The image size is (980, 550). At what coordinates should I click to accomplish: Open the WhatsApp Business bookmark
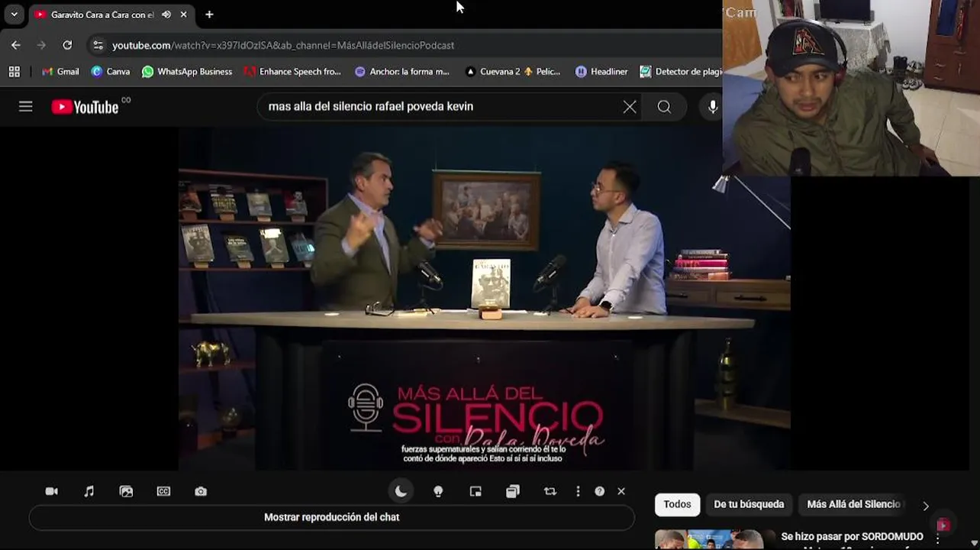pyautogui.click(x=187, y=71)
